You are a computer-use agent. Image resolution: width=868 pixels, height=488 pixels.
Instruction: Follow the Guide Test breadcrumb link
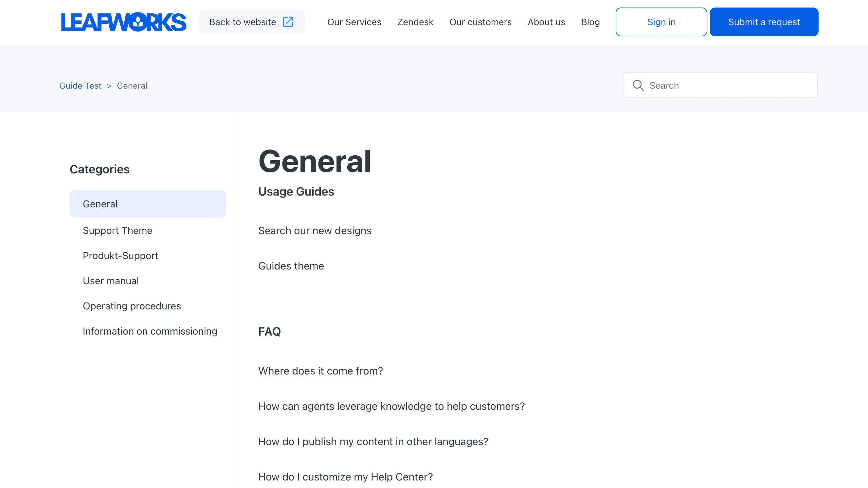click(80, 86)
